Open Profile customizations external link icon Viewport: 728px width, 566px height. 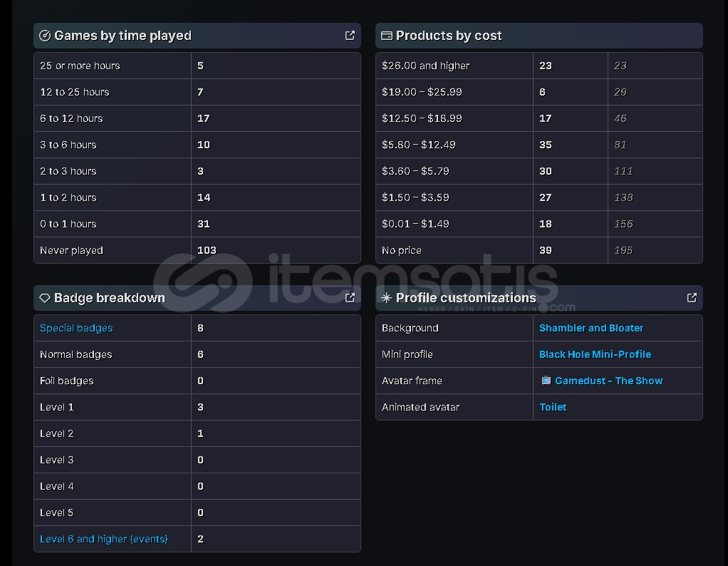[x=692, y=298]
